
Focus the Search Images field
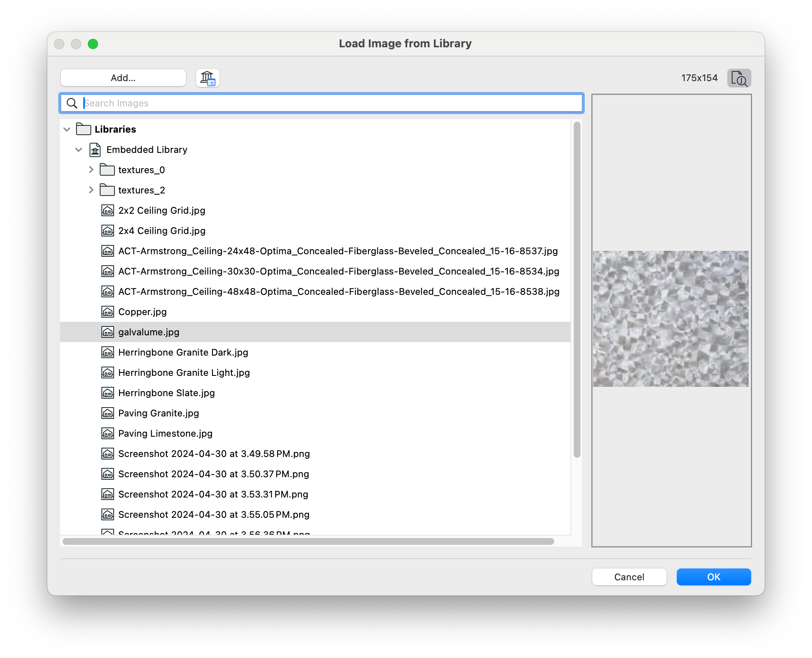pos(330,103)
